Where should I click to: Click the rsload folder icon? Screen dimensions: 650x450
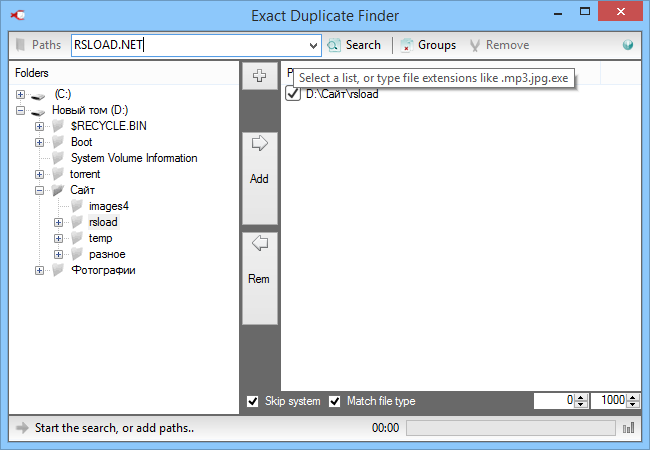[x=77, y=222]
